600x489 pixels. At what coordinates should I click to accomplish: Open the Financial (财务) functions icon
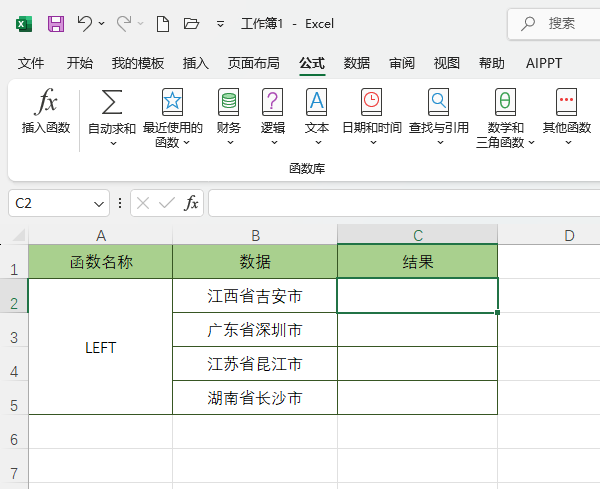229,102
